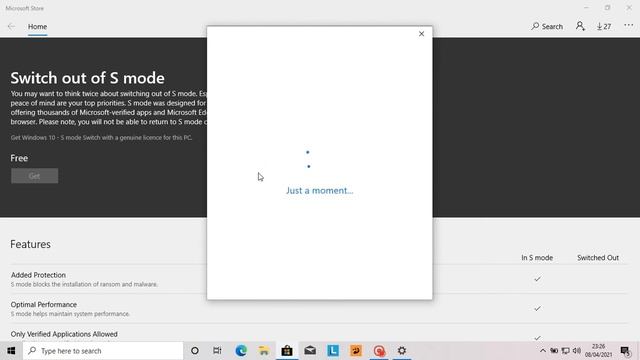This screenshot has height=360, width=640.
Task: Open the Action Center notifications icon
Action: [x=625, y=351]
